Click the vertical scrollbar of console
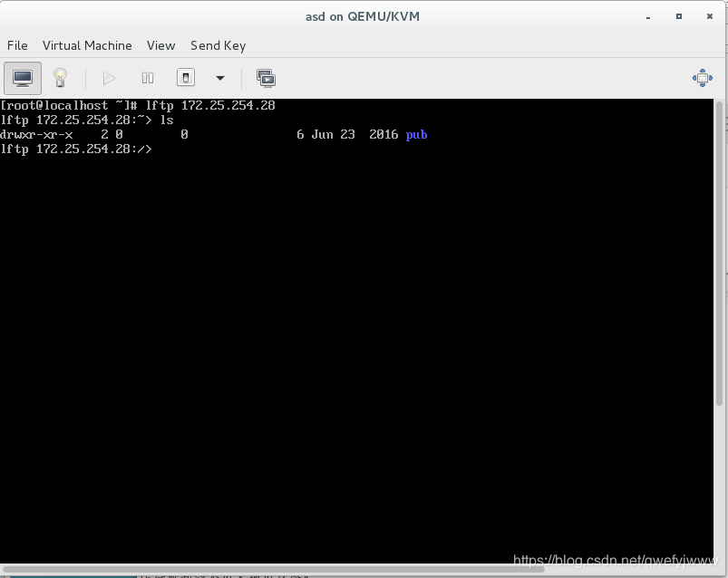Image resolution: width=728 pixels, height=578 pixels. tap(720, 254)
